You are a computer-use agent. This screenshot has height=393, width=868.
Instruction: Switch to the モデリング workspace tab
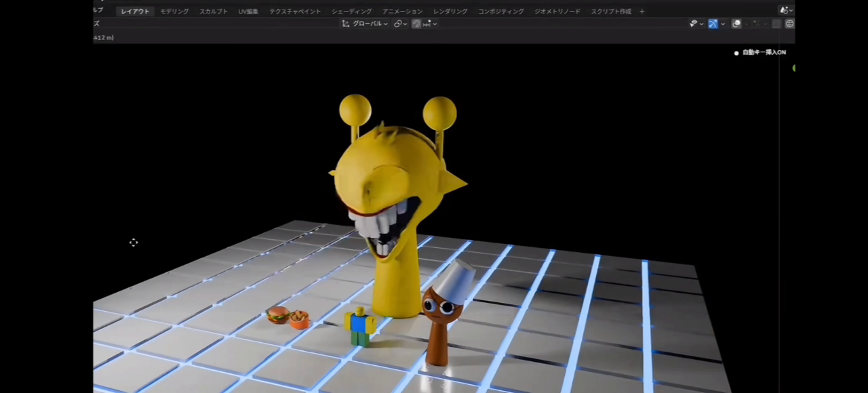pyautogui.click(x=174, y=12)
